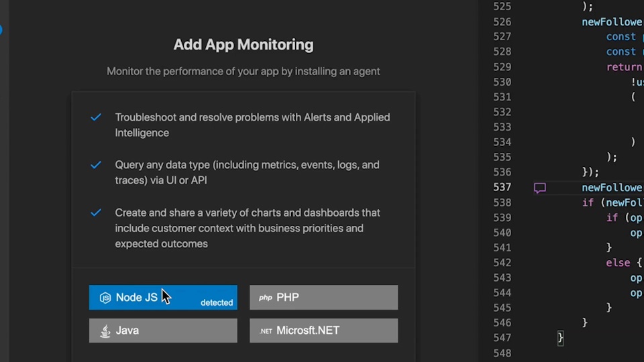Viewport: 644px width, 362px height.
Task: Click line number 529 in editor gutter
Action: 502,67
